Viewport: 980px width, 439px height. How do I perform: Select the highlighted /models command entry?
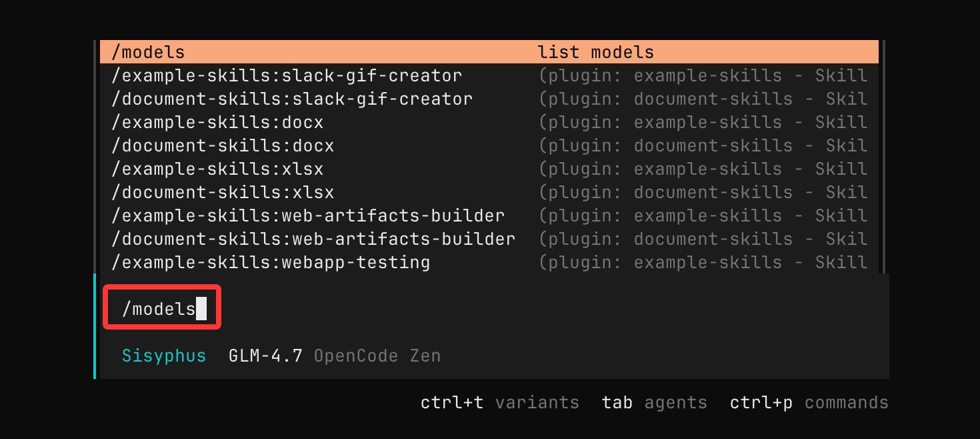click(148, 52)
